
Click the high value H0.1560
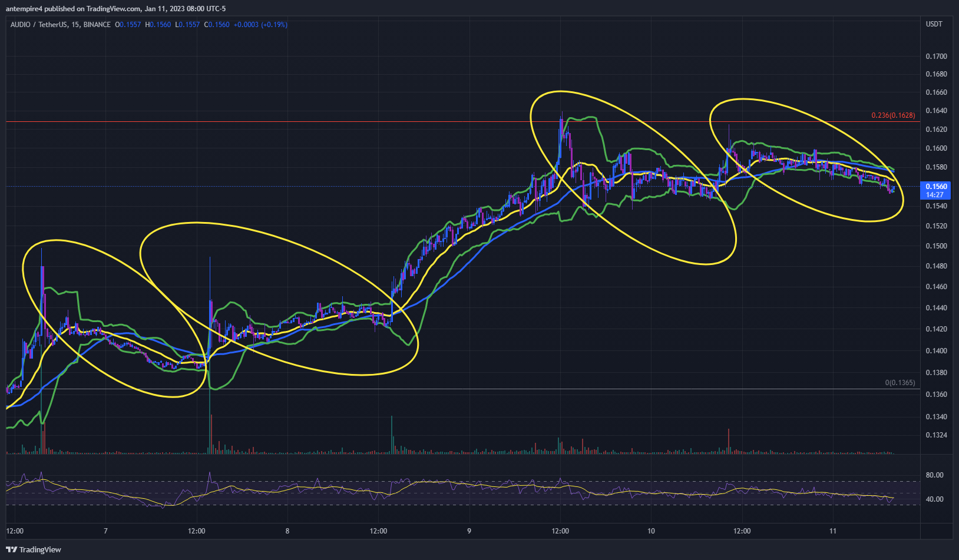point(158,25)
